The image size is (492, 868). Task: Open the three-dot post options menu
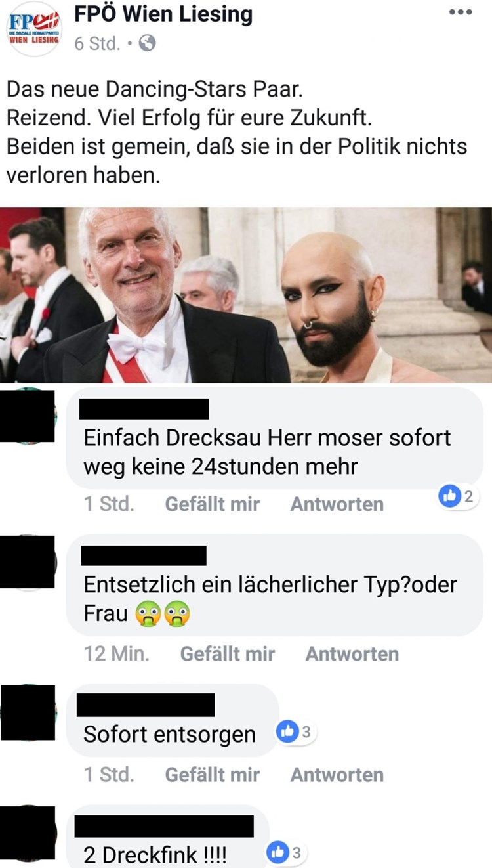coord(460,12)
